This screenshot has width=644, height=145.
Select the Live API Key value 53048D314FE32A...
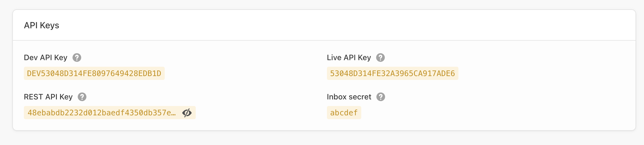[x=392, y=74]
